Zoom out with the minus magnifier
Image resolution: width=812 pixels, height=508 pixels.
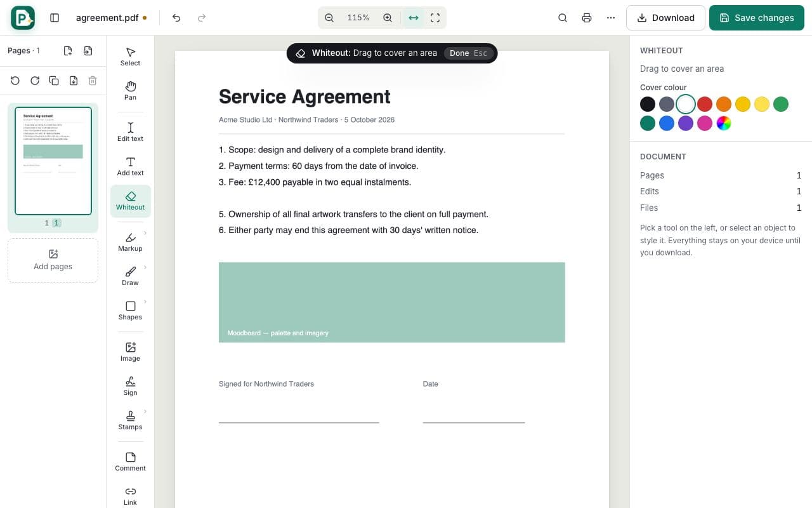pos(329,18)
